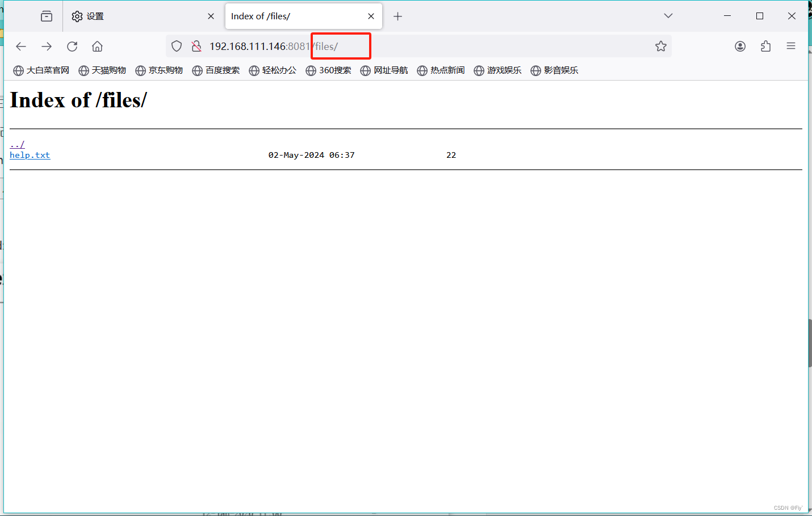Click the file size value 22
The image size is (812, 516).
coord(451,155)
